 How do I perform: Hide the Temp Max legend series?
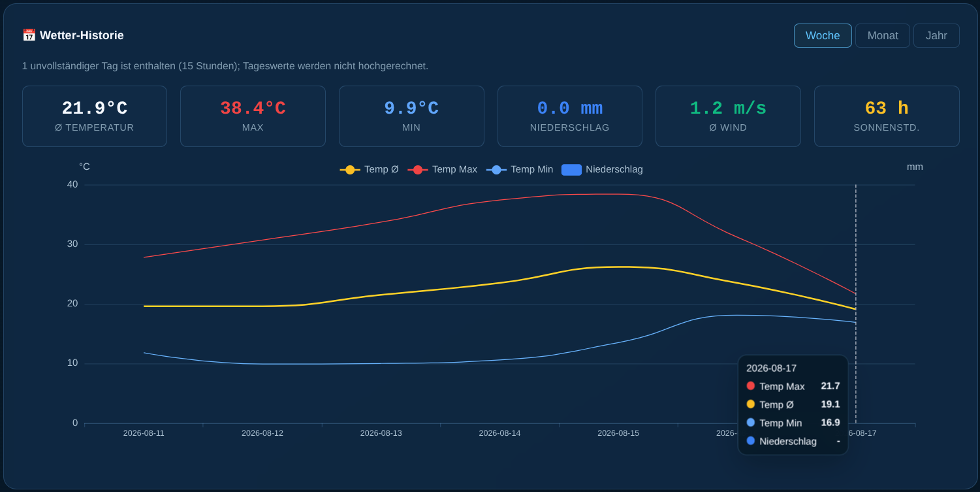point(442,169)
